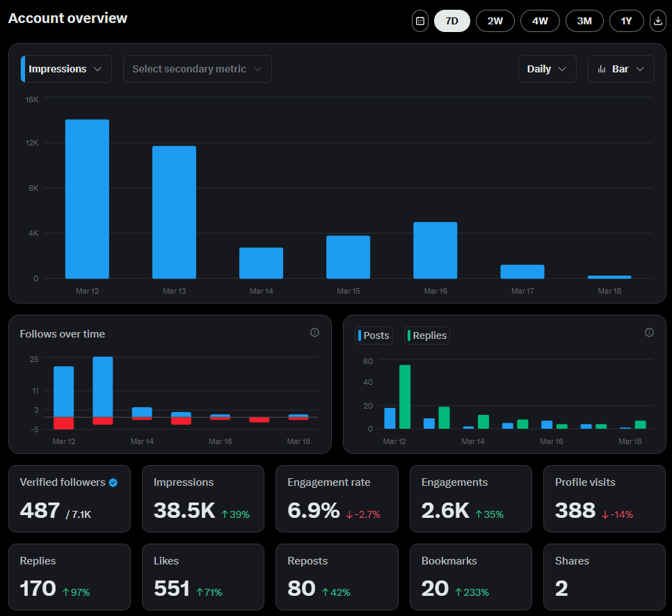Open the Bookmarks 20 stat card
672x616 pixels.
[x=470, y=577]
